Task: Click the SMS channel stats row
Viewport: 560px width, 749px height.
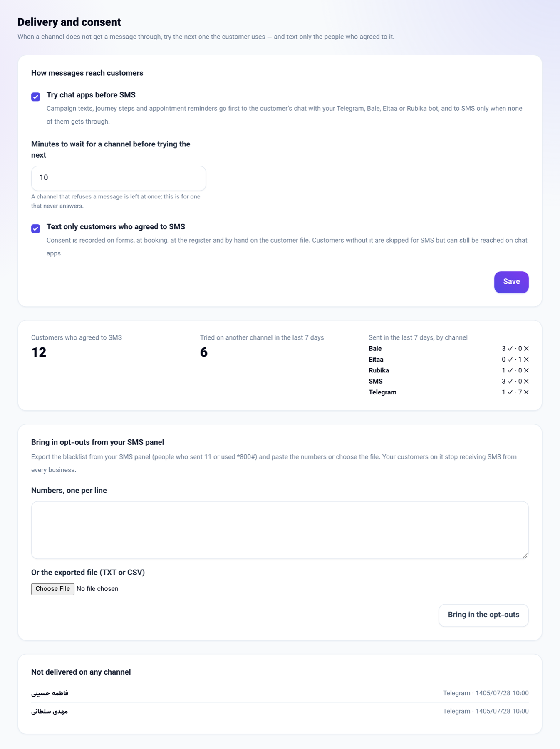Action: pyautogui.click(x=448, y=381)
